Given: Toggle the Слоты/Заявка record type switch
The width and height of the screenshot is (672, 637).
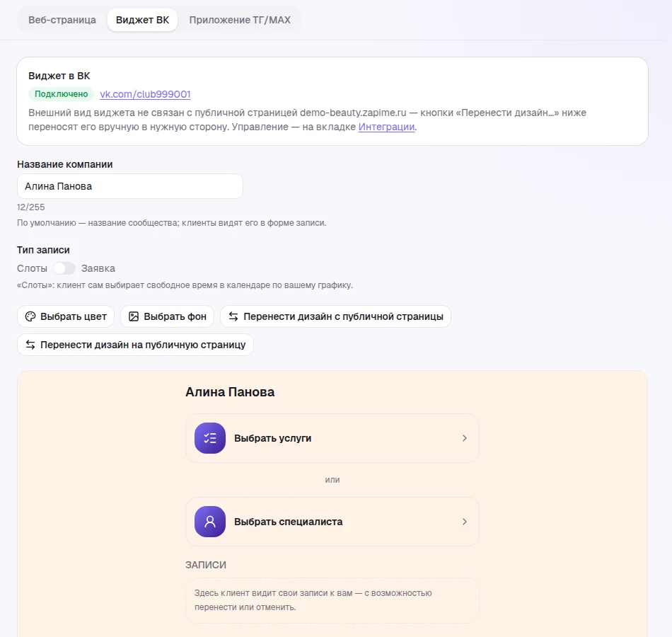Looking at the screenshot, I should tap(64, 268).
